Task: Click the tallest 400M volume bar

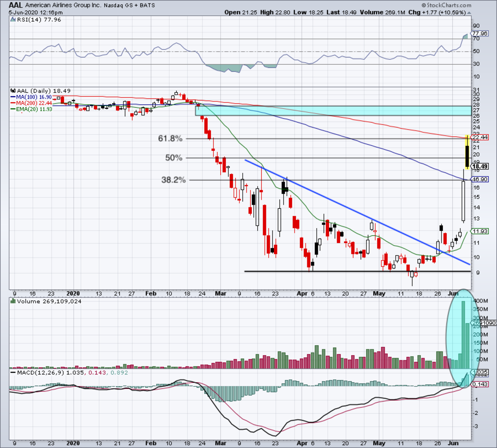Action: tap(463, 334)
